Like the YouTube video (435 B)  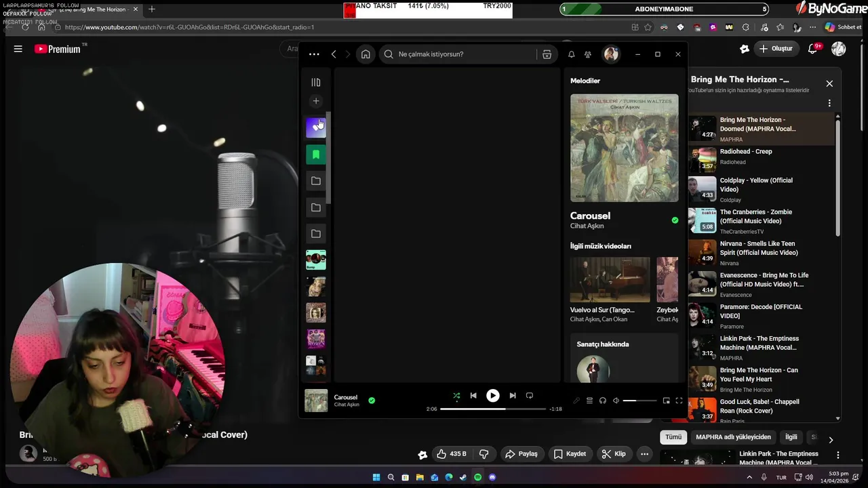pyautogui.click(x=452, y=454)
